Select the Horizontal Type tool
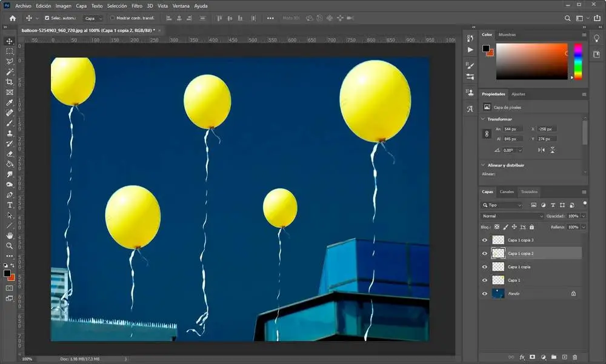 tap(10, 205)
